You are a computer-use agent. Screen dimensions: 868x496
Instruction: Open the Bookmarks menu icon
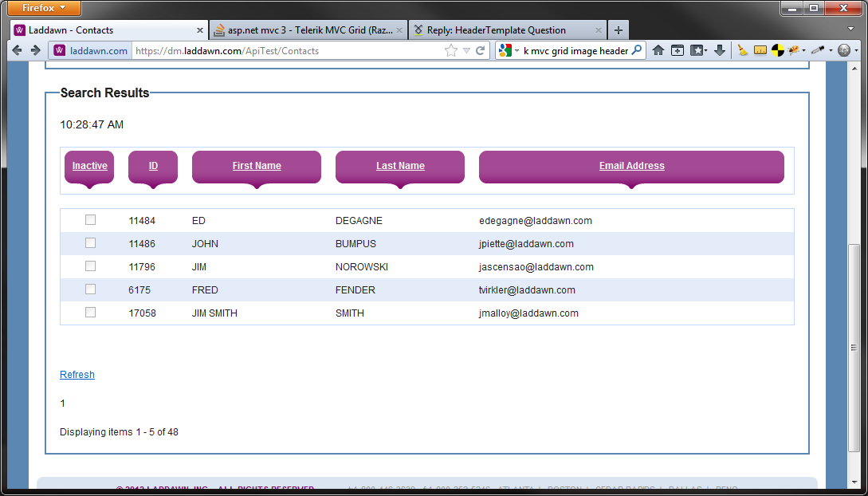click(x=698, y=50)
